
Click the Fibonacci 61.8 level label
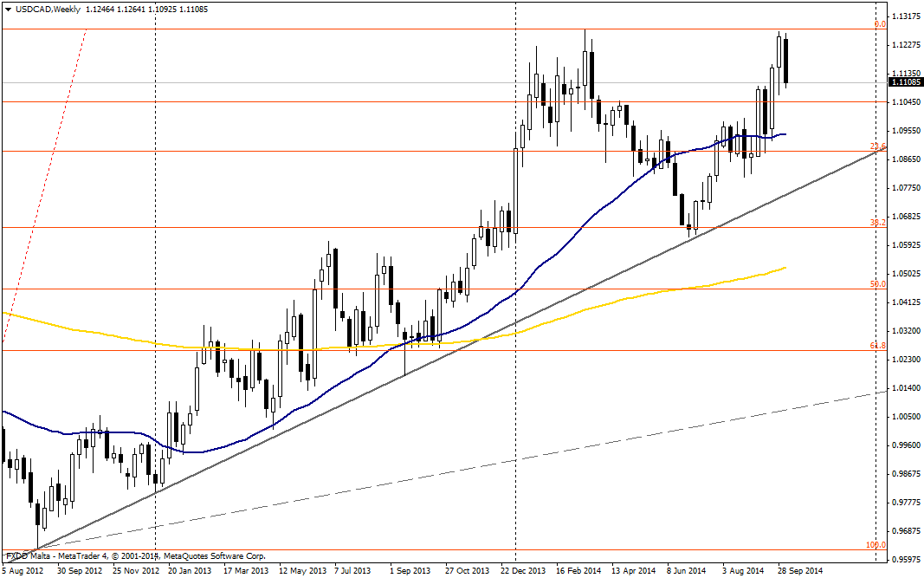pos(877,346)
